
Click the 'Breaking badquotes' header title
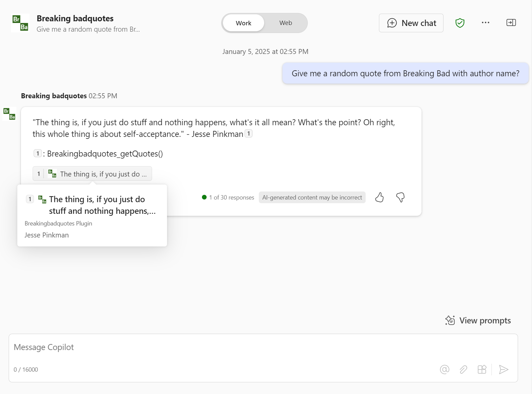tap(75, 18)
